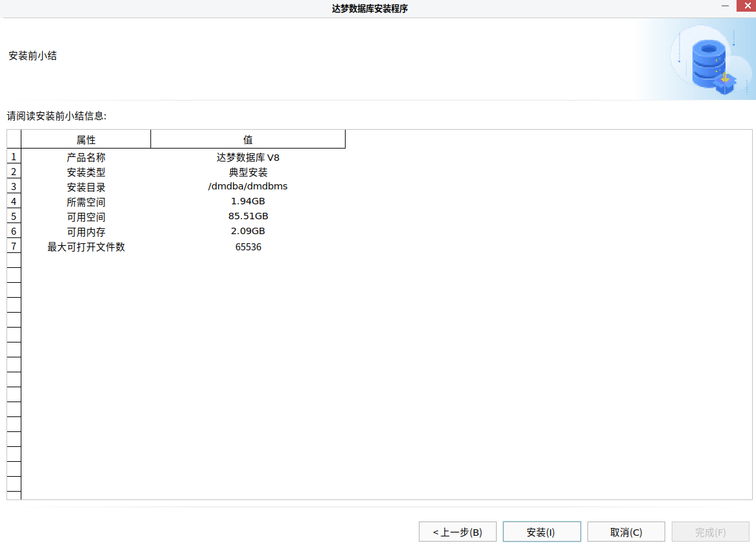
Task: Cancel setup with 取消(C) button
Action: coord(626,532)
